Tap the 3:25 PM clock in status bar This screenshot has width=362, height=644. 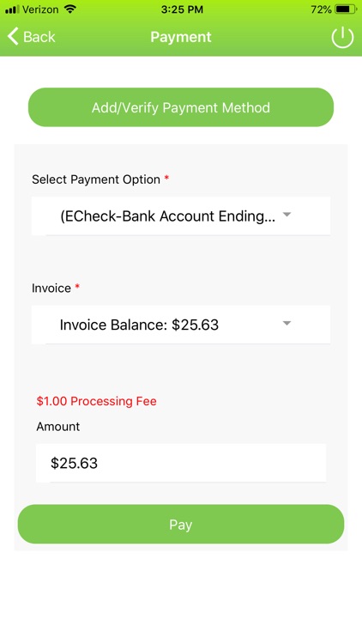point(182,9)
